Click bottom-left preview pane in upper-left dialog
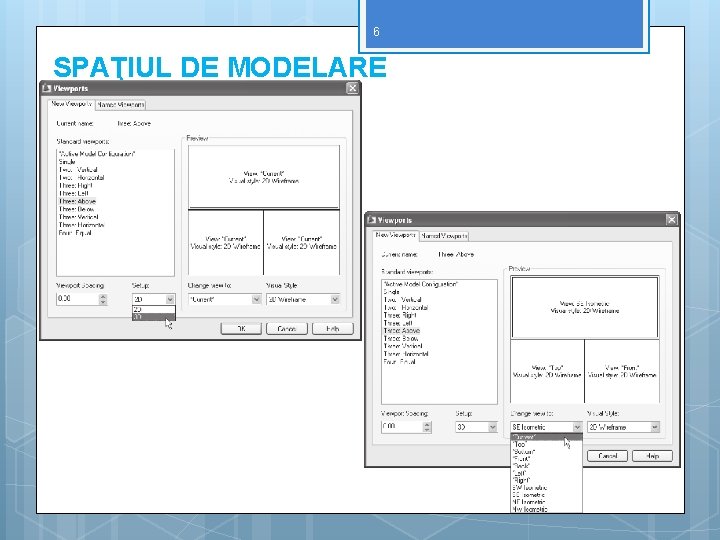 click(225, 242)
